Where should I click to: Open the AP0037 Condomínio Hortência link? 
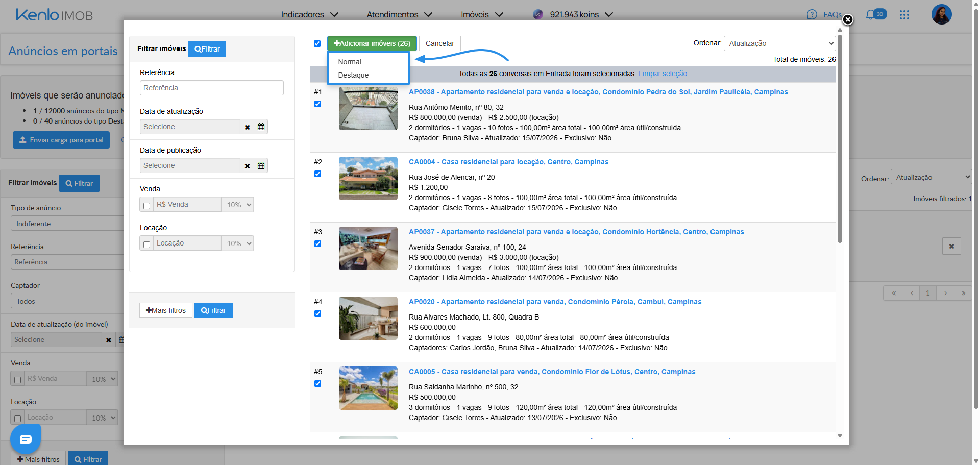576,232
